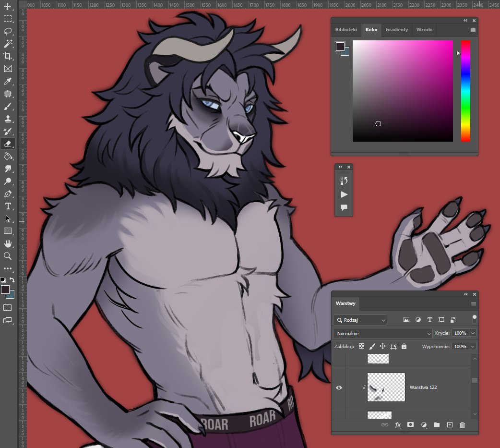Image resolution: width=500 pixels, height=448 pixels.
Task: Select the Dodge tool
Action: pyautogui.click(x=8, y=181)
